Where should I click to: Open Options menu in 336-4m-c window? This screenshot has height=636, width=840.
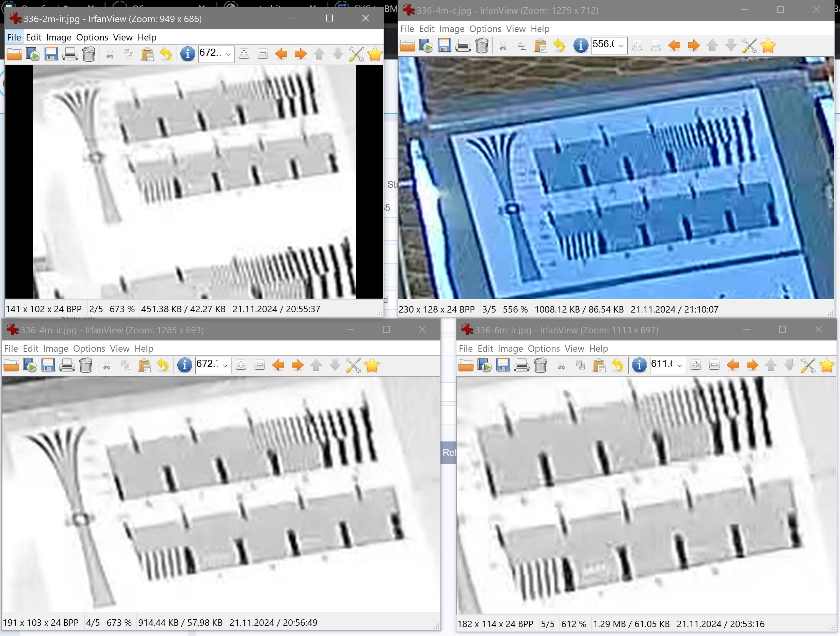click(485, 29)
